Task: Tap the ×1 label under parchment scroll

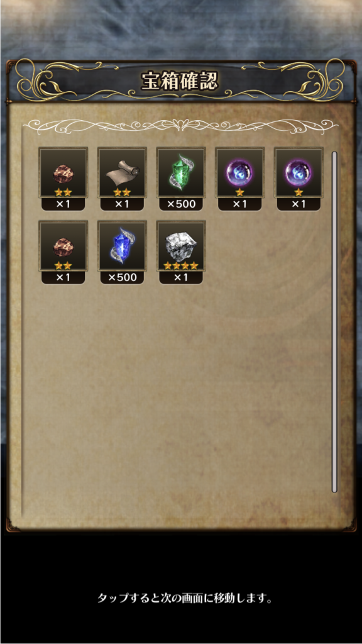Action: click(x=122, y=204)
